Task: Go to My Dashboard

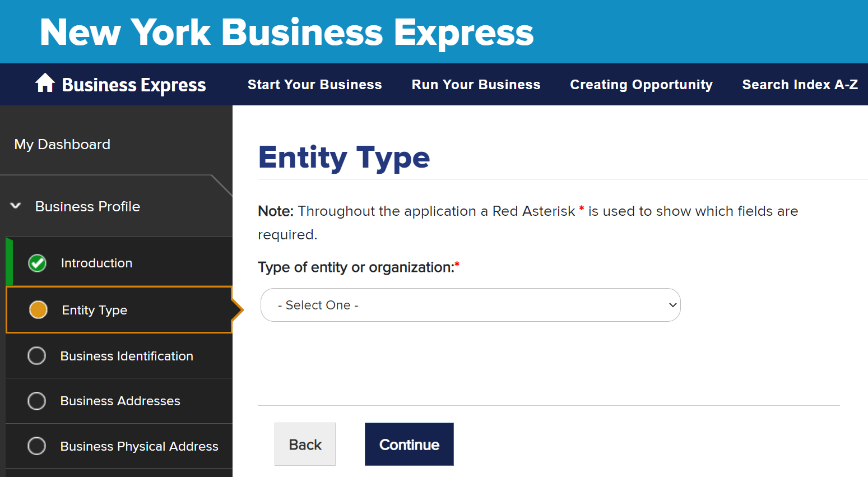Action: coord(62,144)
